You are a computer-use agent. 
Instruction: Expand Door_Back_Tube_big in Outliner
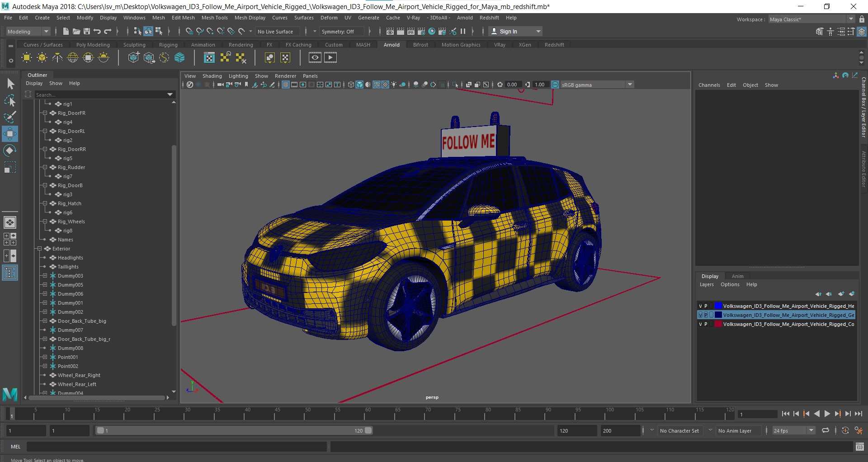coord(45,321)
